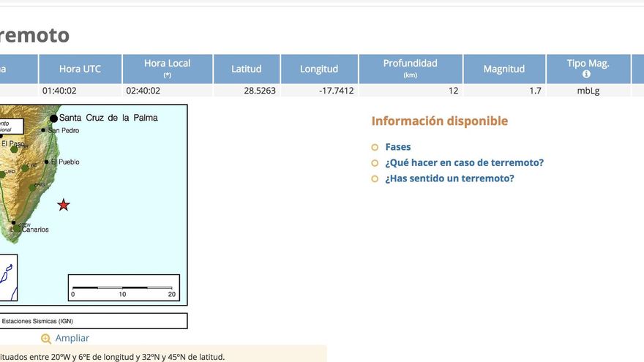Click the El Pueblo map marker

48,162
